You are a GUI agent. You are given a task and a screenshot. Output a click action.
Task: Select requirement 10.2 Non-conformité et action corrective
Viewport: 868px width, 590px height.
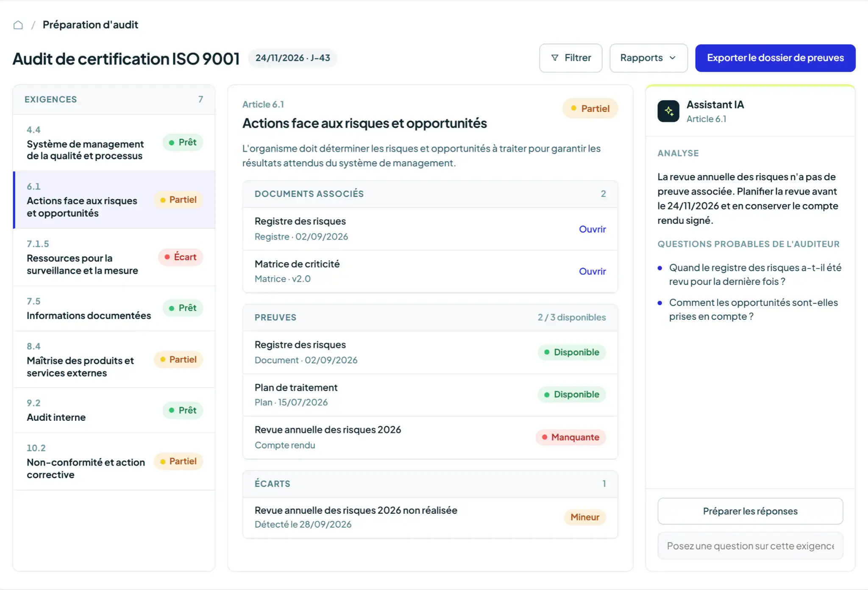click(x=114, y=461)
